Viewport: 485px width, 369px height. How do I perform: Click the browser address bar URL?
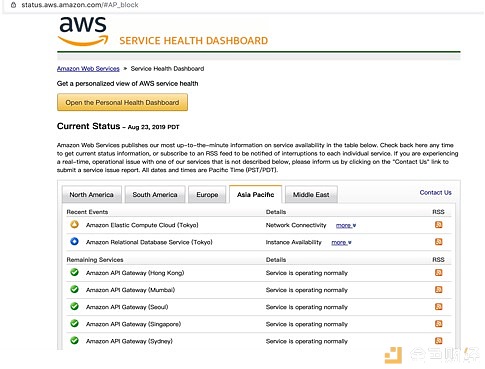(x=80, y=5)
